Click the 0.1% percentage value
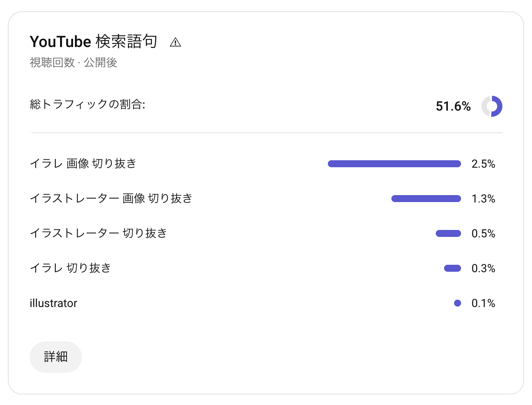Viewport: 532px width, 405px height. pos(483,303)
